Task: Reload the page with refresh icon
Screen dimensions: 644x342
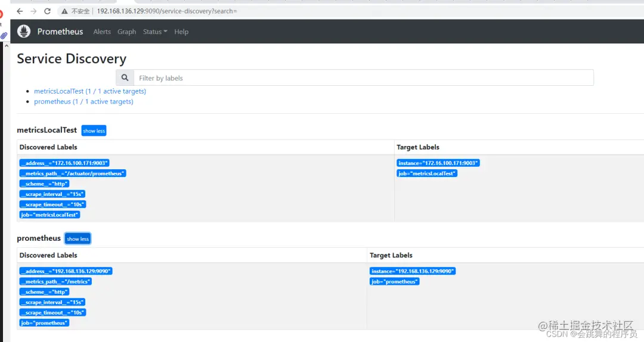Action: click(47, 11)
